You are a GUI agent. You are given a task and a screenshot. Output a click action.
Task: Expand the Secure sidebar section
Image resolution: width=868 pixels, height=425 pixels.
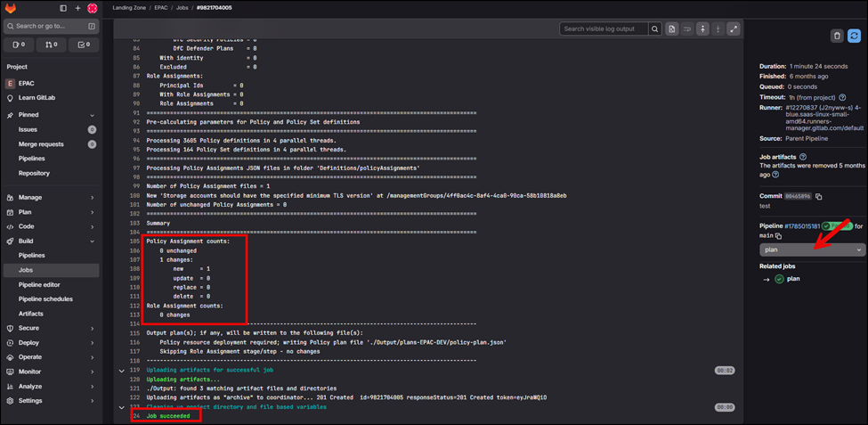coord(52,328)
